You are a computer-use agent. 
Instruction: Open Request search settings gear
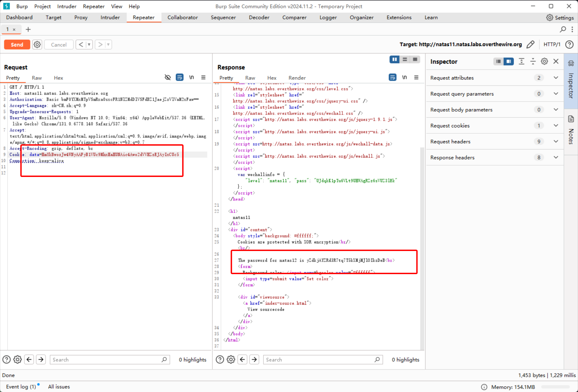click(18, 360)
